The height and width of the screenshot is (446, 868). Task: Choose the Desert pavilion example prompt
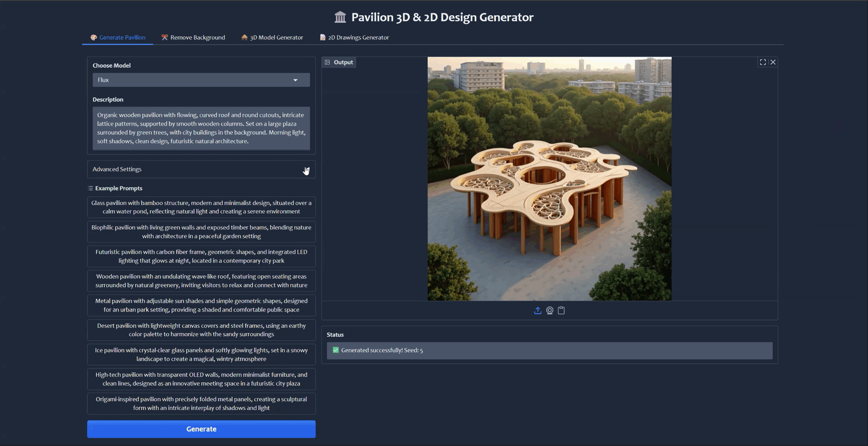tap(201, 330)
